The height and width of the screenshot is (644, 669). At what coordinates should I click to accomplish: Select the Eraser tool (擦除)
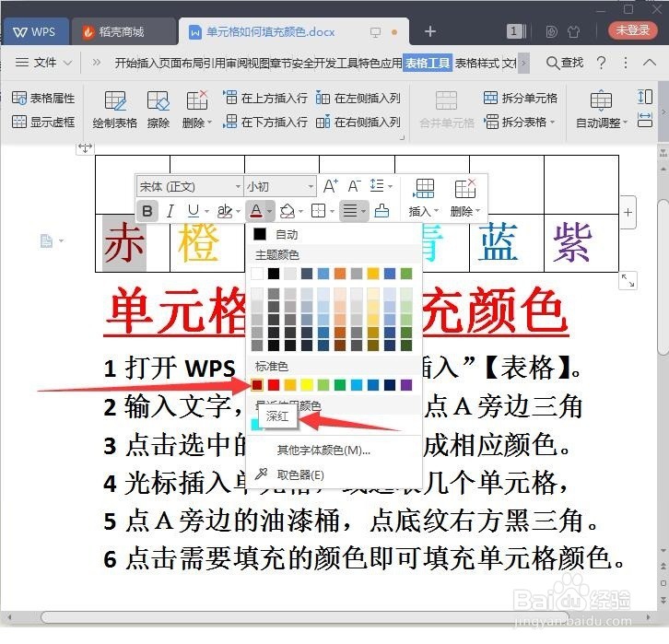click(x=158, y=110)
